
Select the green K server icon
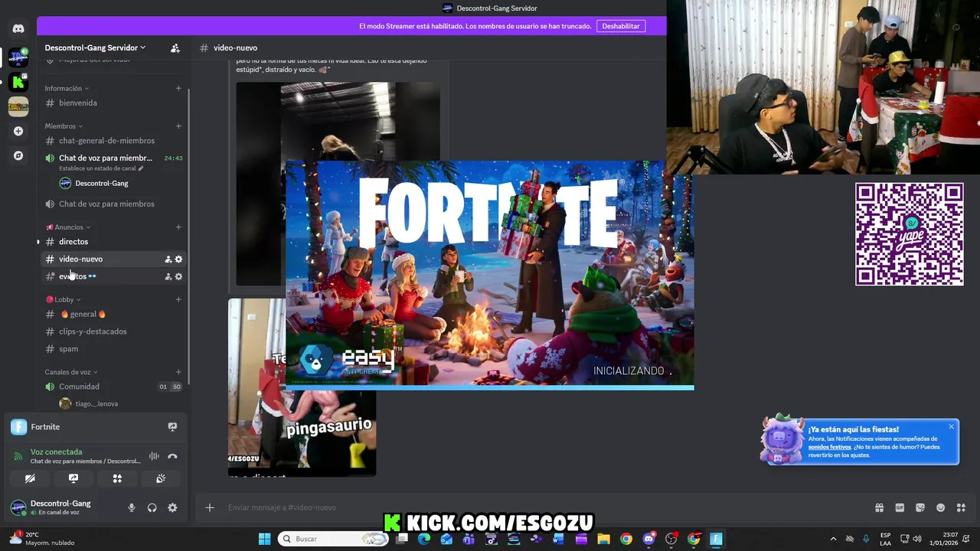click(18, 82)
